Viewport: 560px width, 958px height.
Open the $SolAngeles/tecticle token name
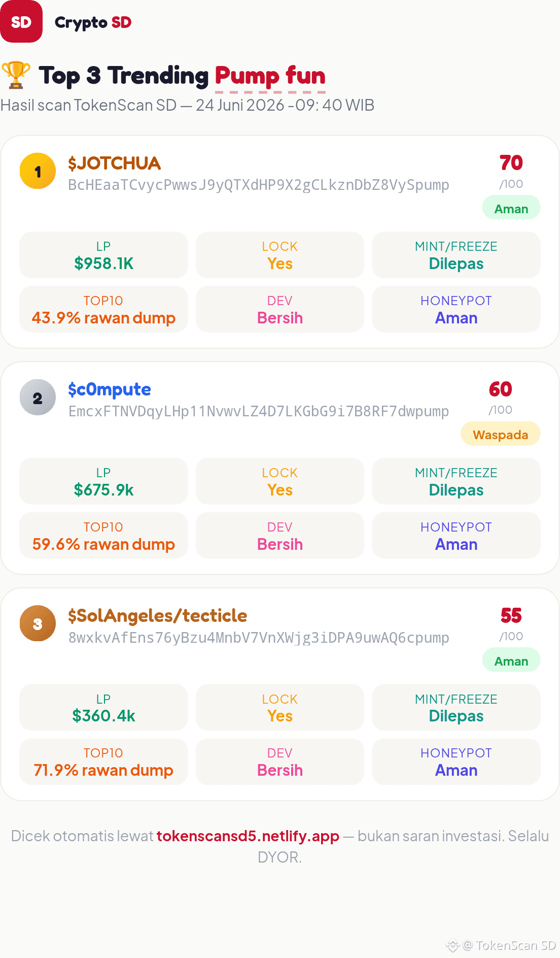[157, 616]
